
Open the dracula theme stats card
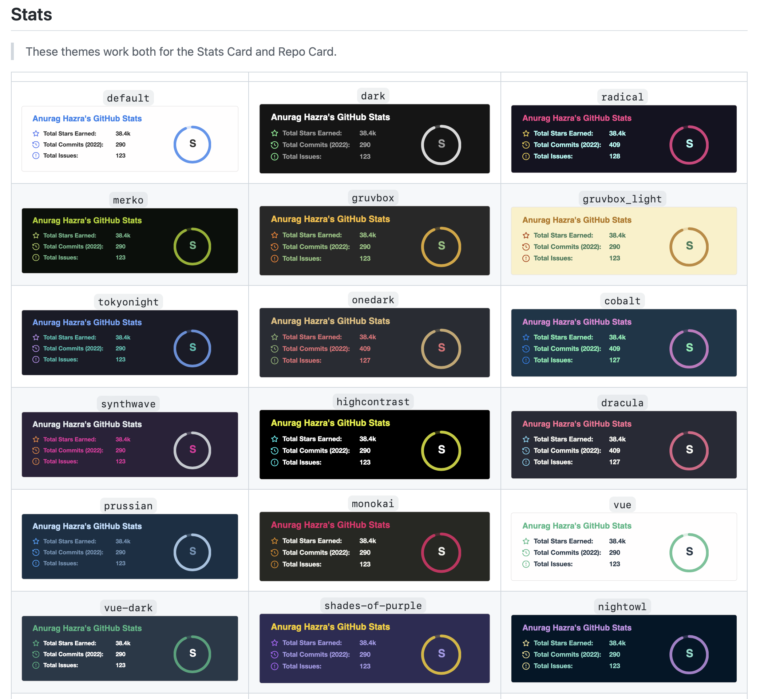[x=623, y=445]
